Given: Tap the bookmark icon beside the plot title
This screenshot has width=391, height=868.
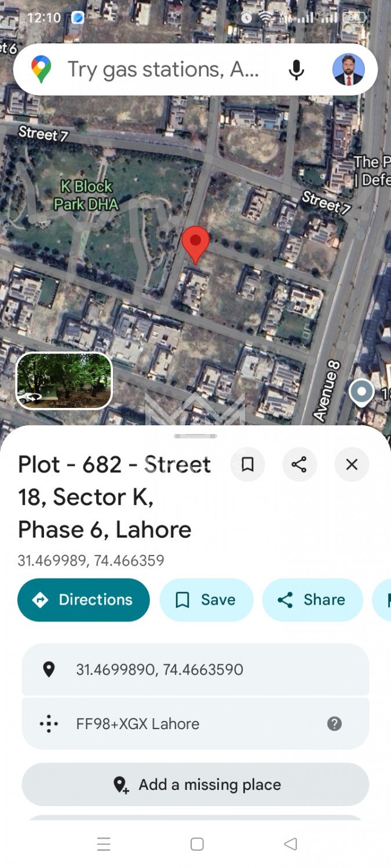Looking at the screenshot, I should (248, 464).
